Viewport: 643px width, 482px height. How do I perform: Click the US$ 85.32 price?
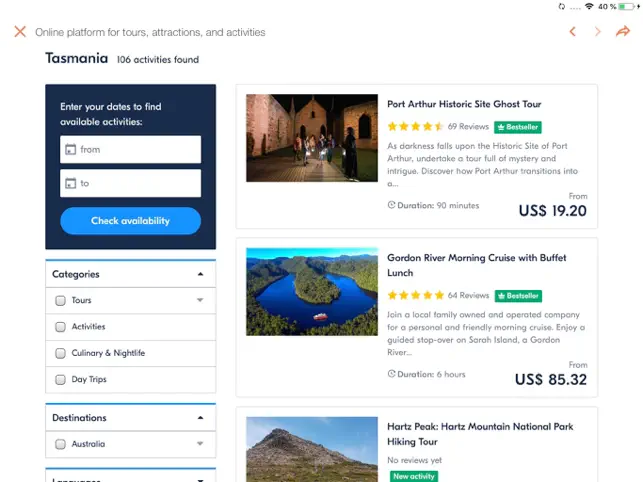[551, 379]
